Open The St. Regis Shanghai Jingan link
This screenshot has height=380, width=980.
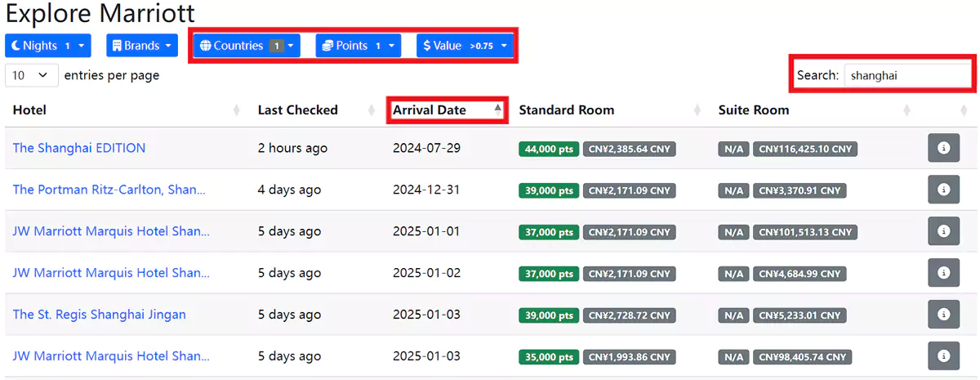point(99,315)
